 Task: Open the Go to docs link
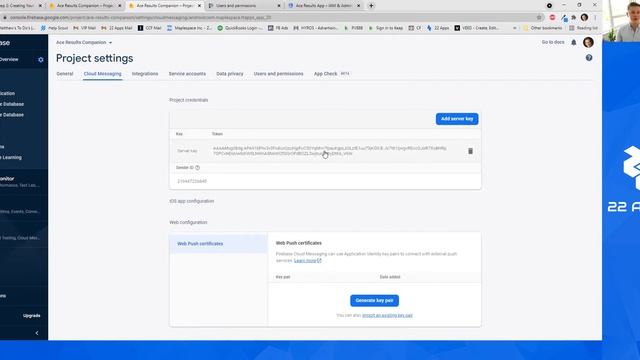[553, 42]
